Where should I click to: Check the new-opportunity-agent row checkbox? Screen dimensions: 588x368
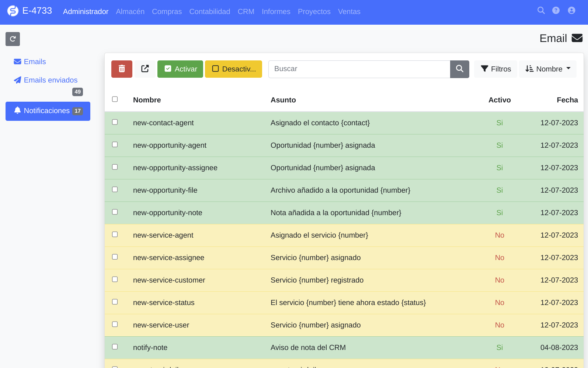[x=115, y=144]
